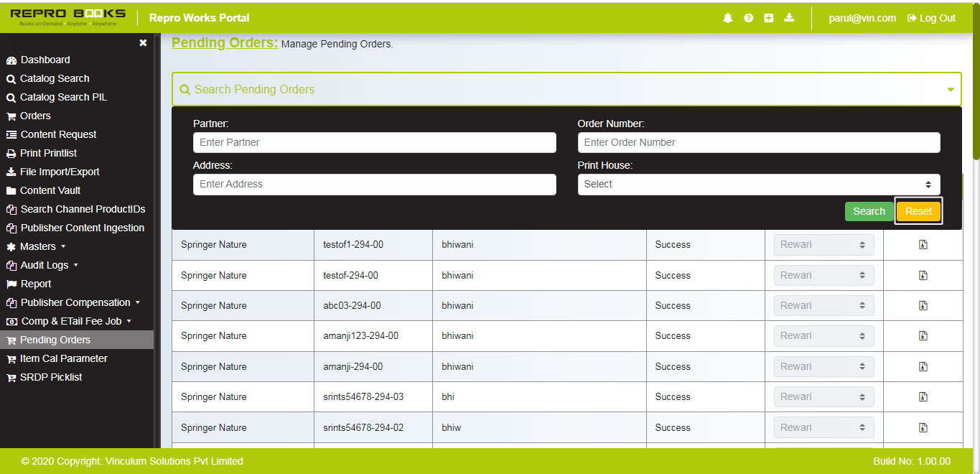Screen dimensions: 980x474
Task: Click the Print Printlist printer icon
Action: click(x=11, y=153)
